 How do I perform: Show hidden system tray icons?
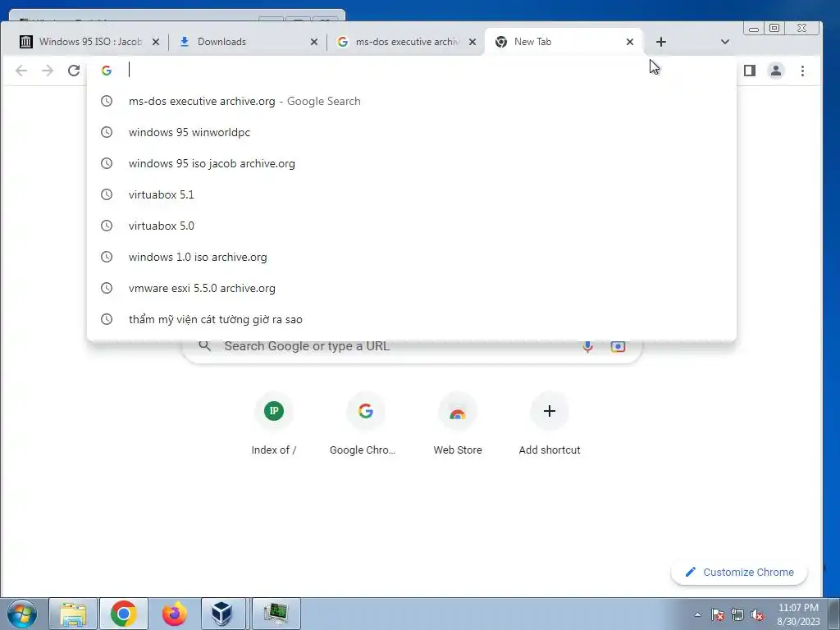pyautogui.click(x=697, y=614)
